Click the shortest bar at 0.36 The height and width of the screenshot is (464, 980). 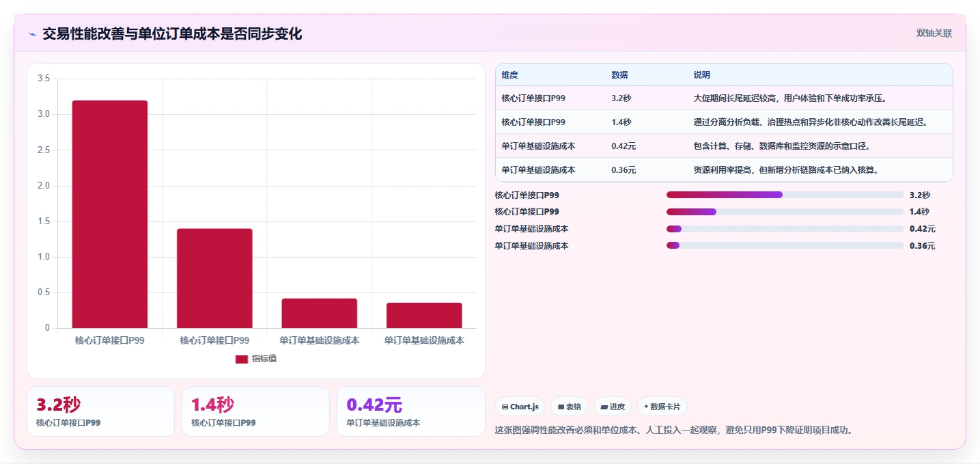point(424,315)
